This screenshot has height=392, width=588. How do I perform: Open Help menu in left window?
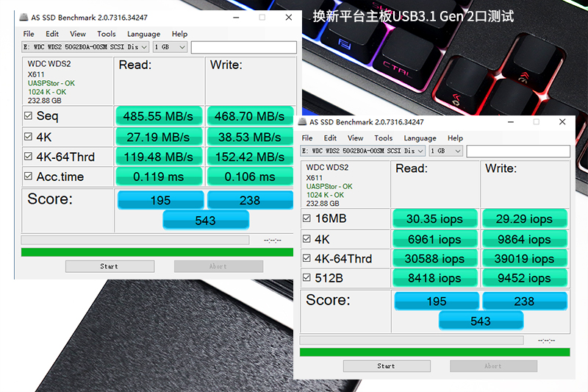(x=179, y=34)
